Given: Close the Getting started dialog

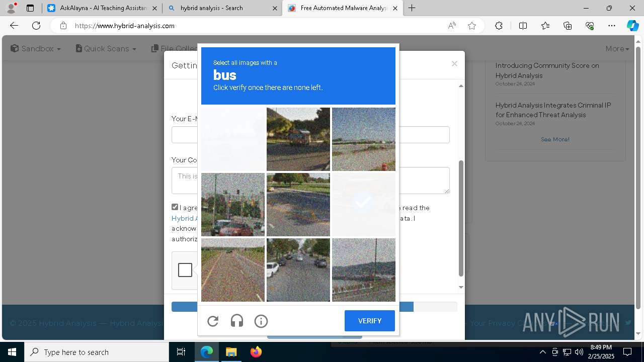Looking at the screenshot, I should tap(454, 64).
